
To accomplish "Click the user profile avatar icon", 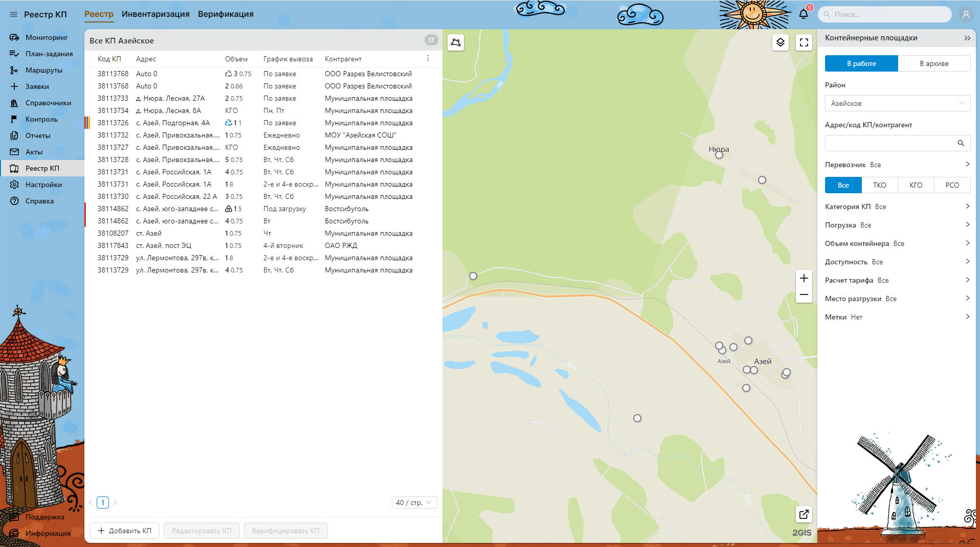I will tap(966, 14).
